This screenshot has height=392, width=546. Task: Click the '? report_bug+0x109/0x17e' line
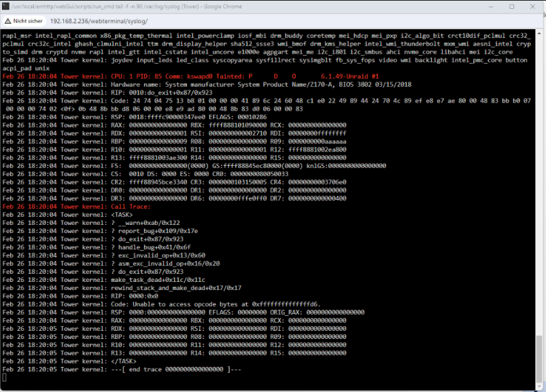pyautogui.click(x=100, y=231)
